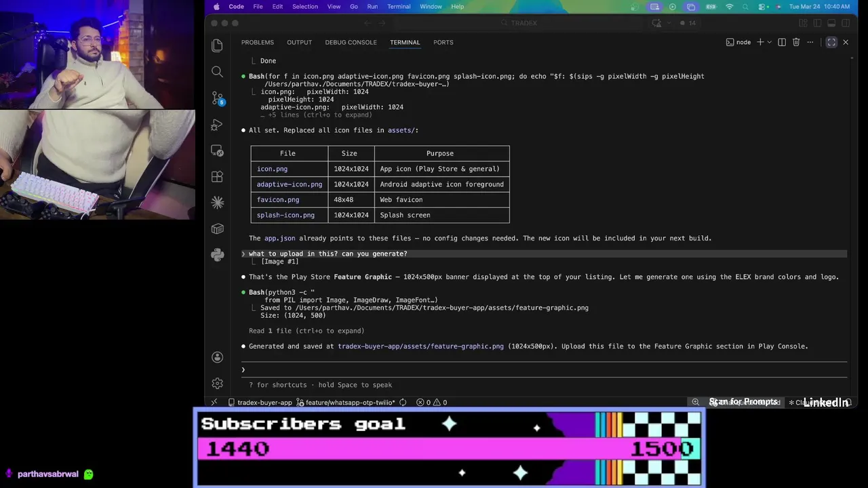Kill the terminal with trash icon
The width and height of the screenshot is (868, 488).
[796, 42]
